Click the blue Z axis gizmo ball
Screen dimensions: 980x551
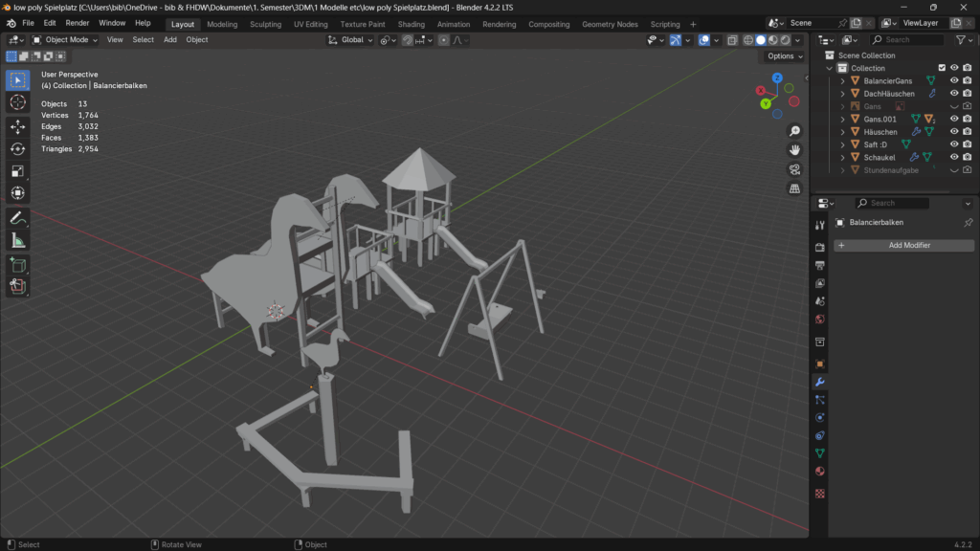[777, 77]
